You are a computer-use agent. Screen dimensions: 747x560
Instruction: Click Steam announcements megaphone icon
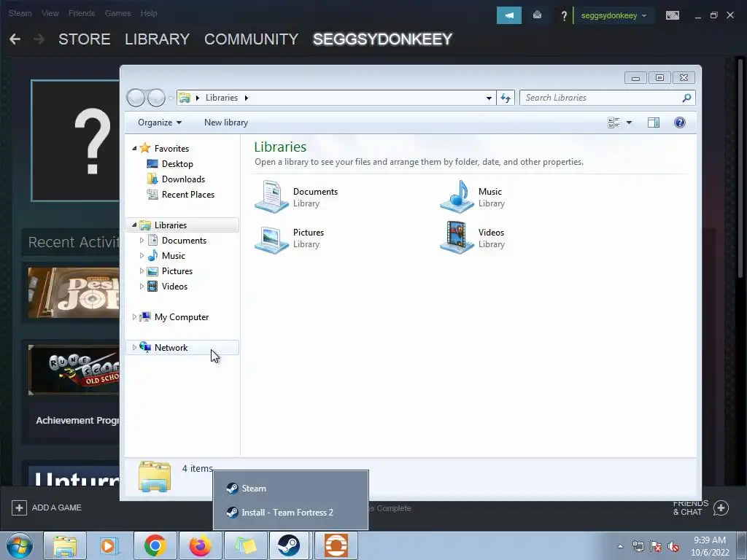(x=509, y=15)
